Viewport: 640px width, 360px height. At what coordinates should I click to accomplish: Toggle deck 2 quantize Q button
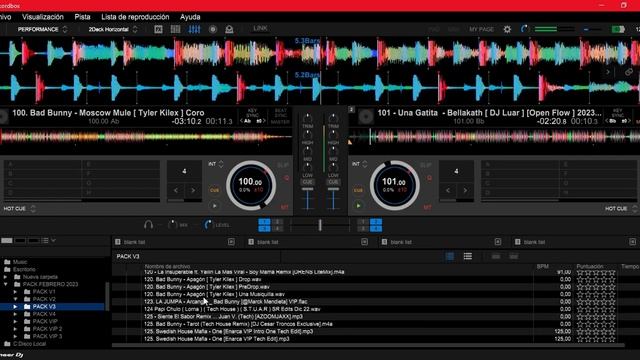(x=429, y=178)
